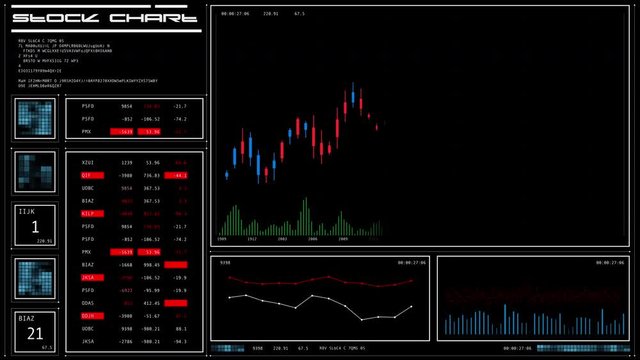Click the RBV Stock C label in bottom bar
The width and height of the screenshot is (640, 360).
click(342, 348)
